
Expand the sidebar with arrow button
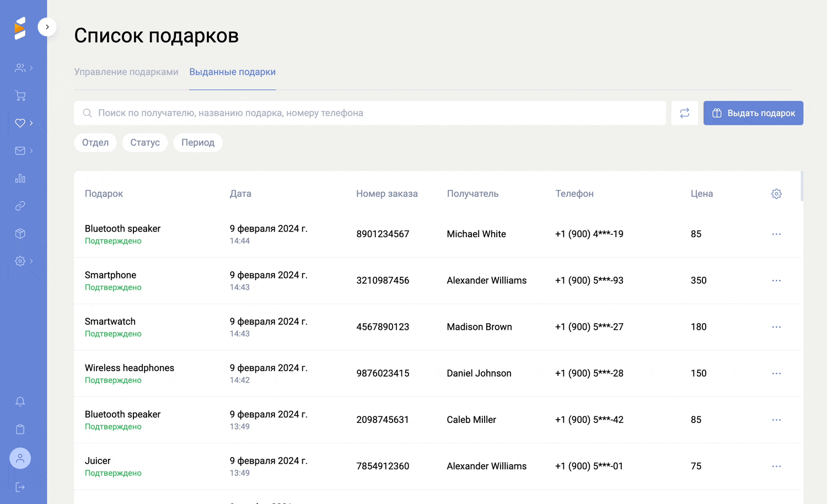47,27
